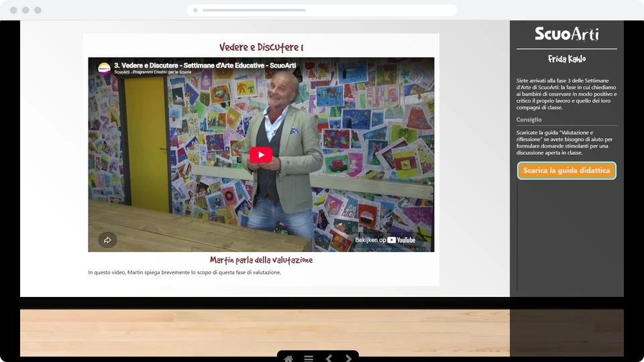Click the Vedere e Discutere 1 heading
This screenshot has width=644, height=362.
pos(261,47)
